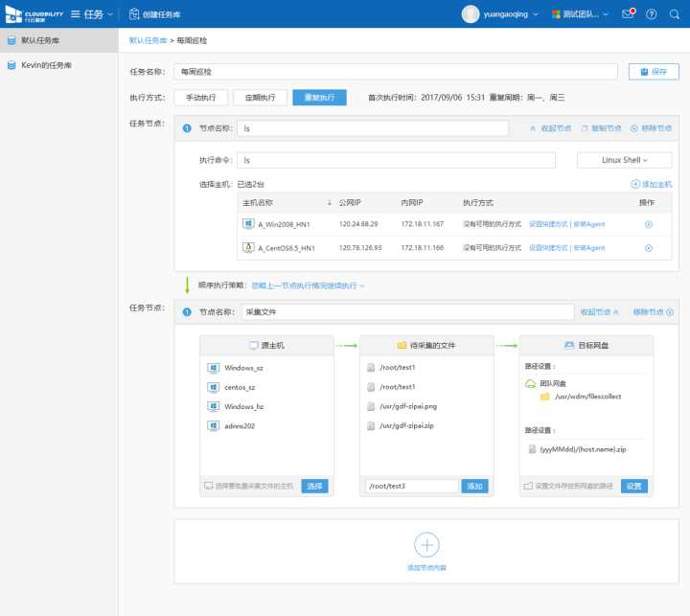
Task: Click the user account icon at far right
Action: 675,14
